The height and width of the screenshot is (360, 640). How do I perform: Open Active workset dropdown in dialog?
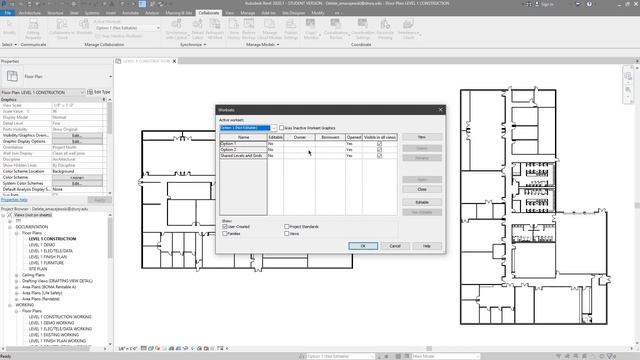click(274, 128)
